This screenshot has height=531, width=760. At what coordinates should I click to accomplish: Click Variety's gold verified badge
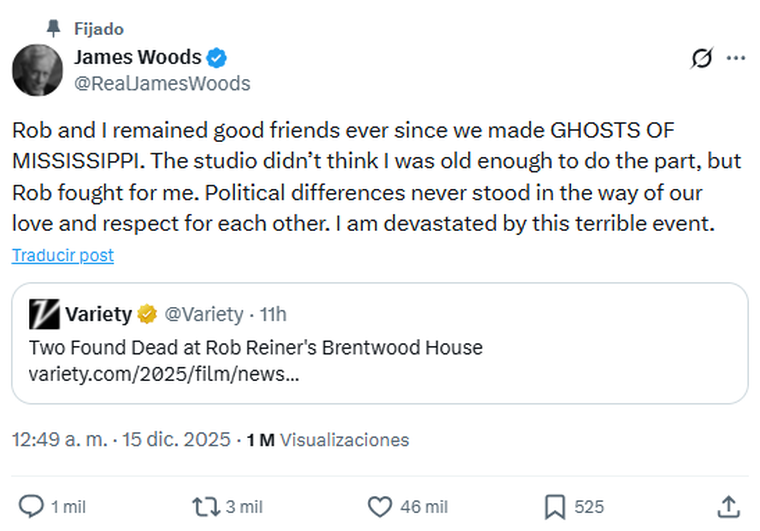point(147,314)
